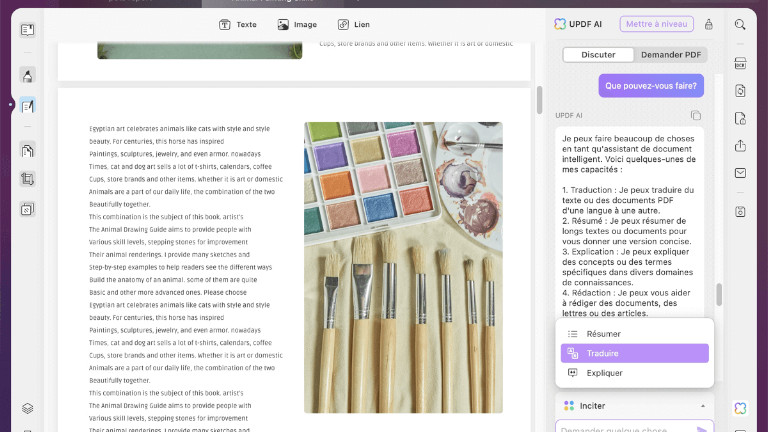Select the Edit PDF tool in sidebar
This screenshot has width=768, height=432.
[x=27, y=105]
